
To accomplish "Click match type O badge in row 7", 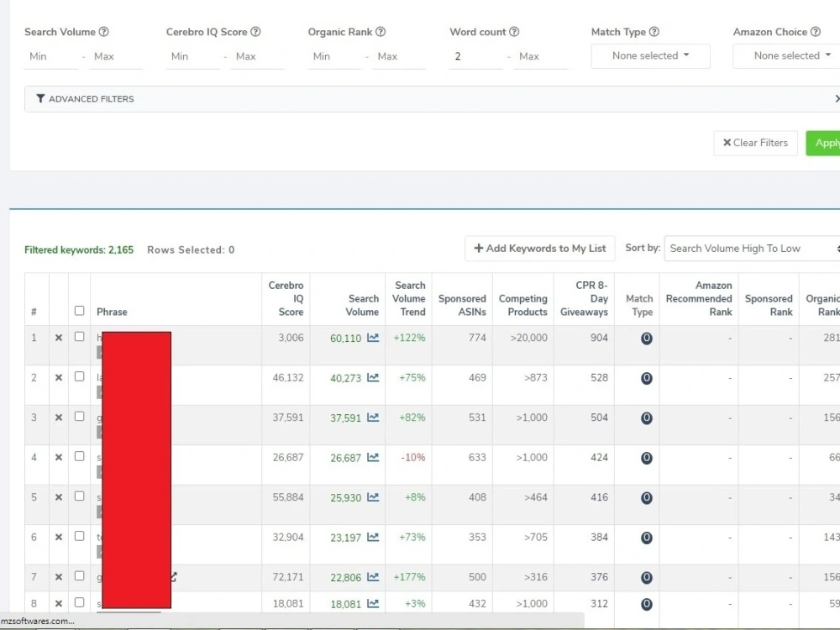I will point(647,578).
